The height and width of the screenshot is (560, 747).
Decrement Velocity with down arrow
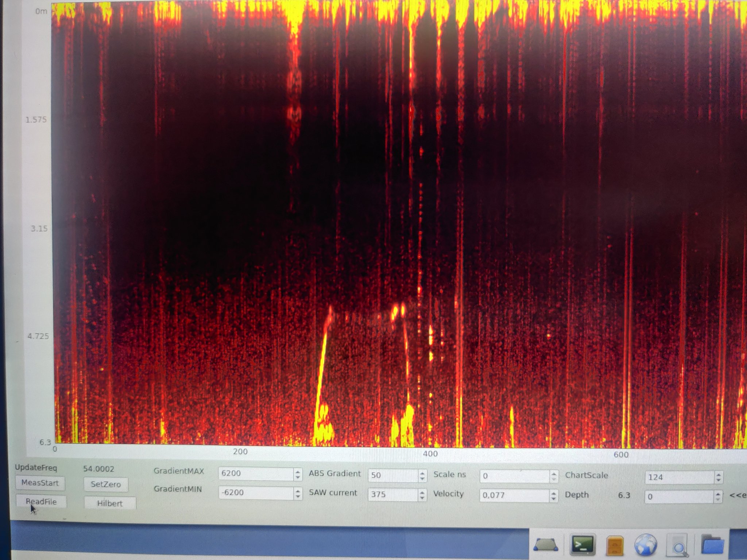[554, 499]
